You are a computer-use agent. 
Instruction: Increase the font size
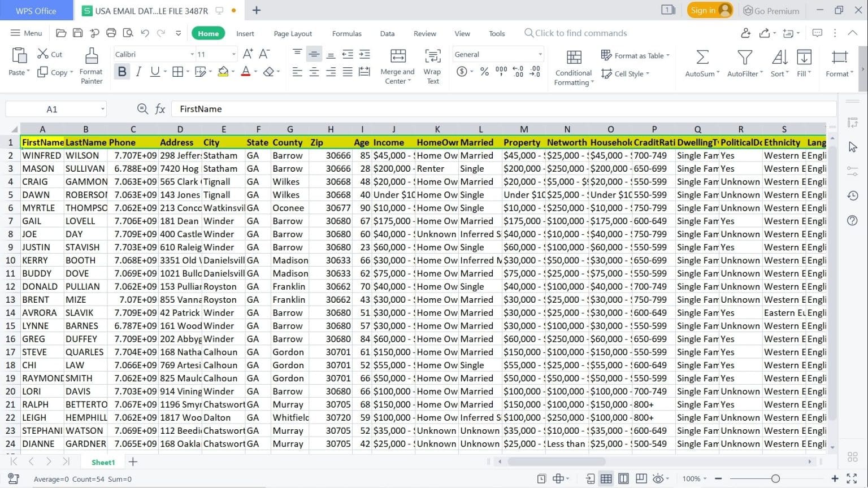coord(248,54)
